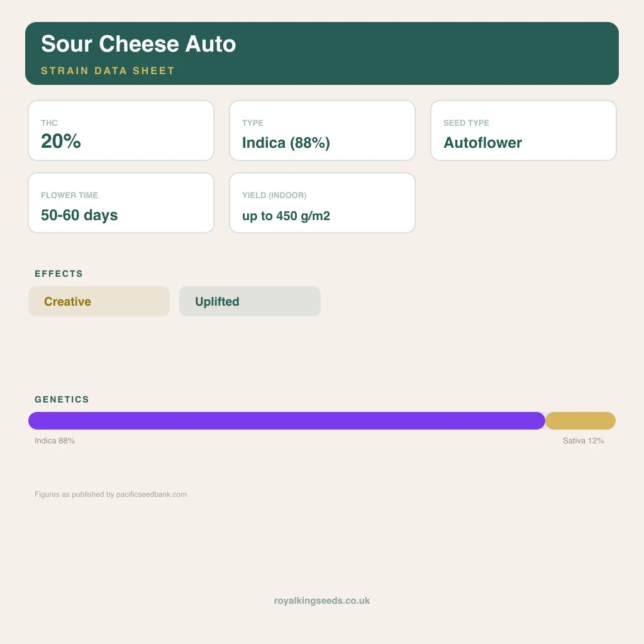Screen dimensions: 644x644
Task: Click the pacificseedbank.com source note
Action: tap(111, 494)
